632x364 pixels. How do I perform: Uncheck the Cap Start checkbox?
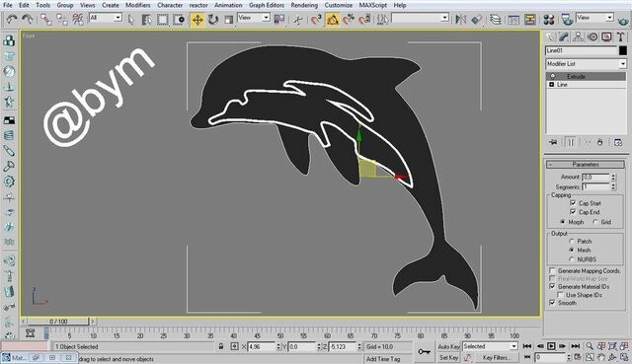(573, 203)
